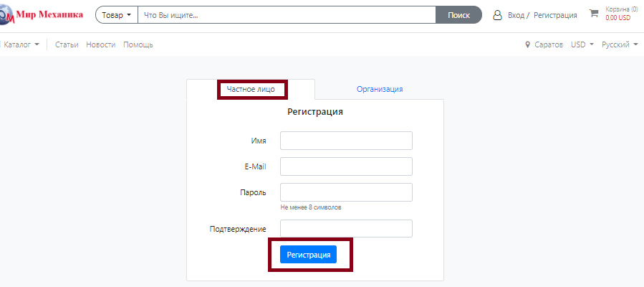Open the shopping cart icon
Screen dimensions: 644x287
pos(593,14)
